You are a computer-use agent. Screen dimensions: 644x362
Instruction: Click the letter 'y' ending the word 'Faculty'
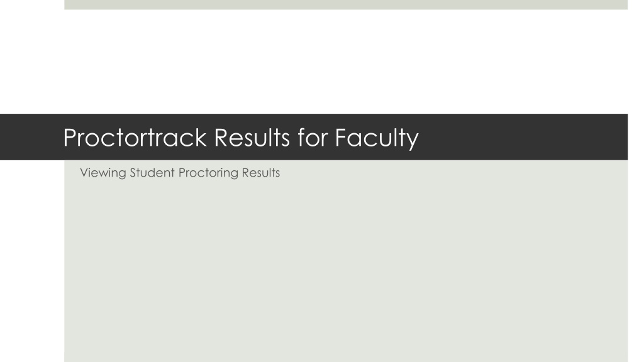[413, 140]
